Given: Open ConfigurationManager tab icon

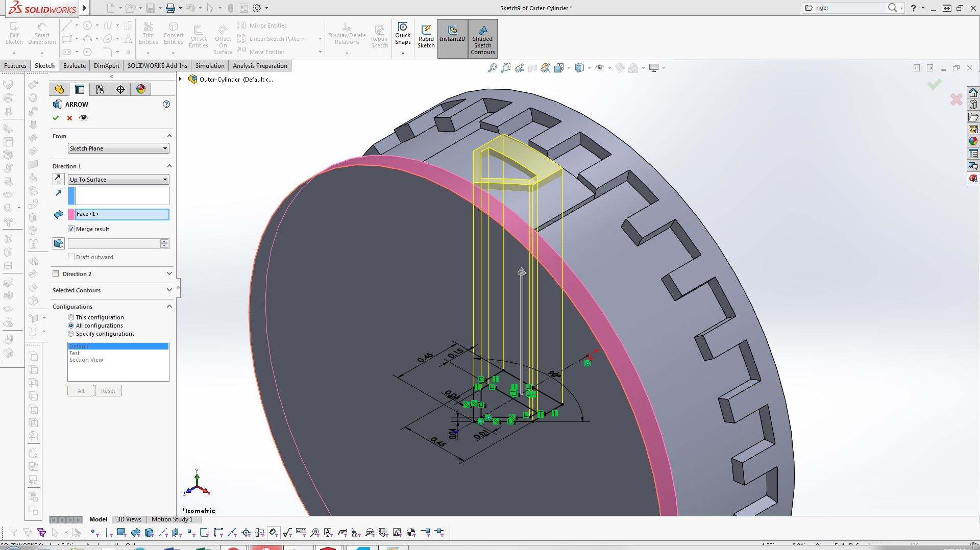Looking at the screenshot, I should click(x=100, y=89).
